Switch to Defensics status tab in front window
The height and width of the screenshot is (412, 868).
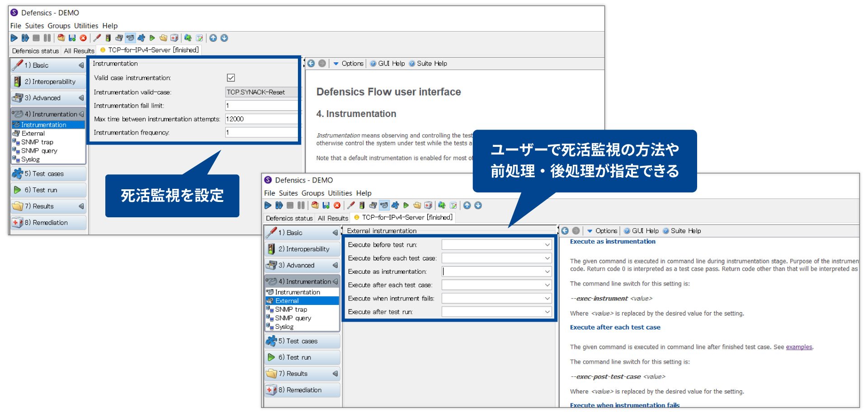(289, 218)
